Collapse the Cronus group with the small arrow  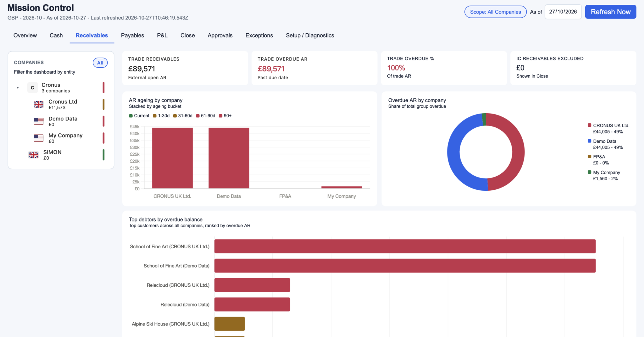point(18,88)
